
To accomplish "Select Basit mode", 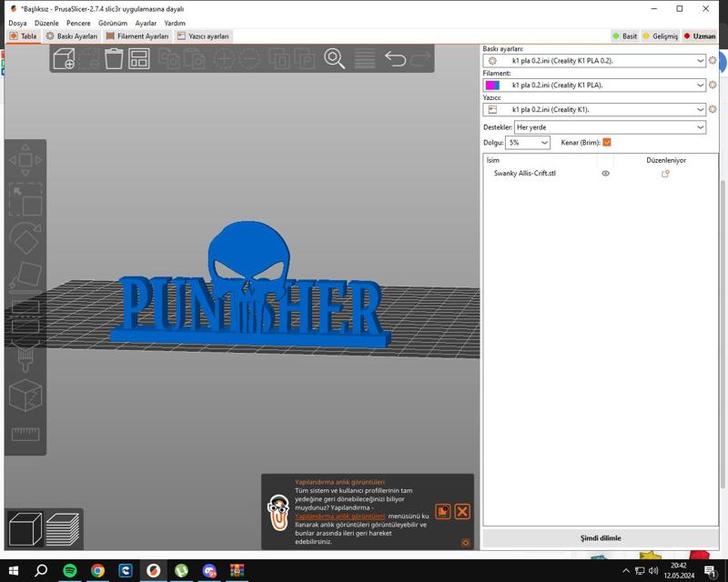I will pyautogui.click(x=624, y=35).
